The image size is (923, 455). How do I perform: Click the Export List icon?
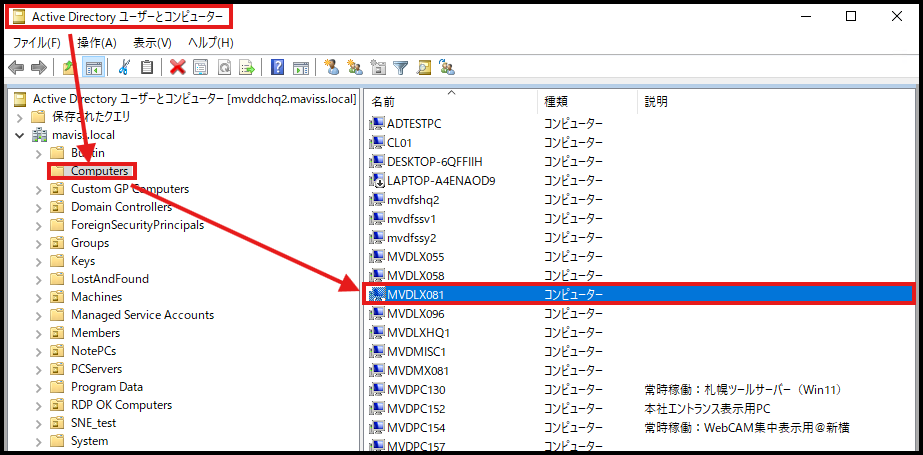[x=246, y=68]
